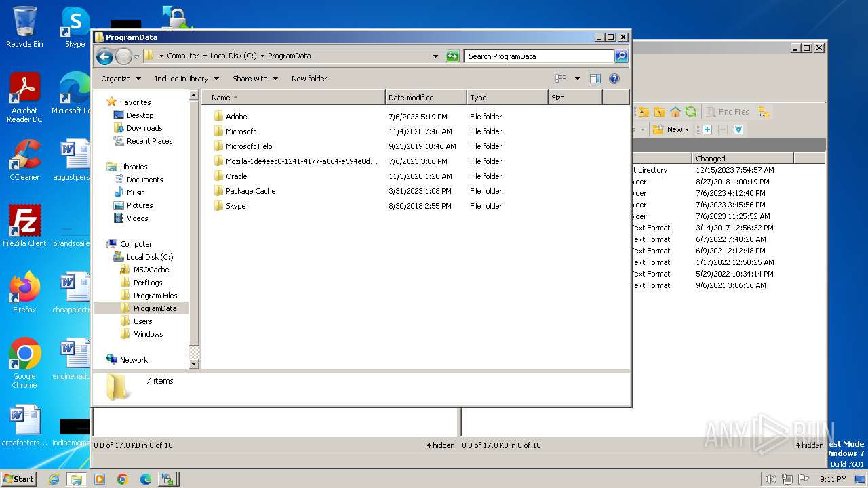
Task: Sort by Type column header
Action: [x=507, y=98]
